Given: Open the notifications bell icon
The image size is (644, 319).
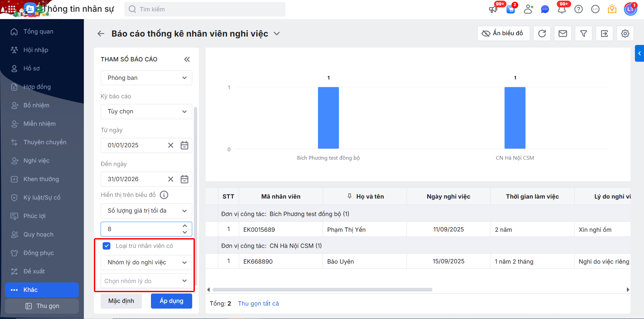Looking at the screenshot, I should pyautogui.click(x=562, y=9).
